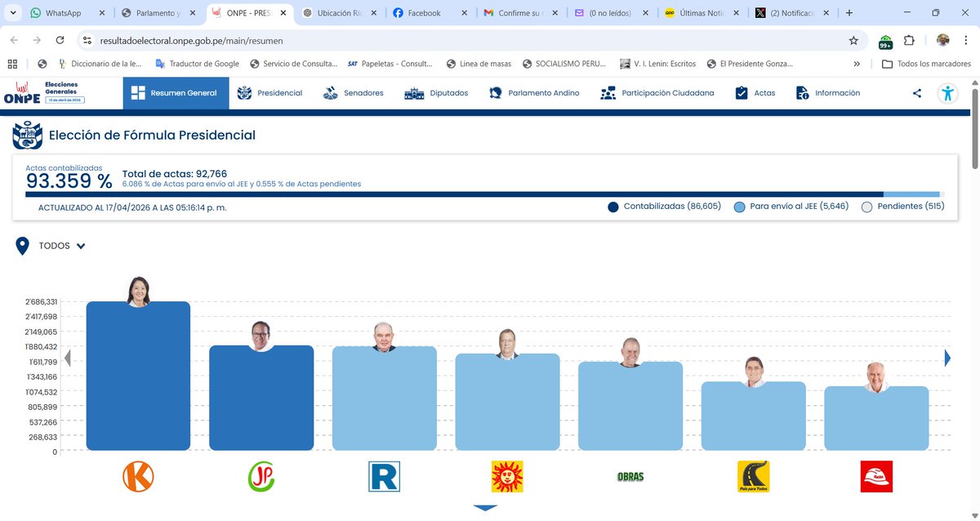Open the Información menu item
Image resolution: width=980 pixels, height=521 pixels.
click(828, 93)
